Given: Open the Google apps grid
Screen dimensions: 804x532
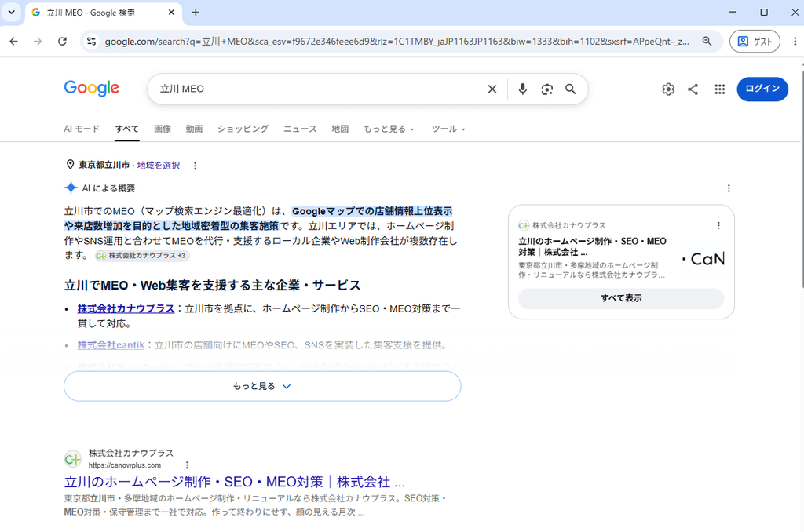Looking at the screenshot, I should click(x=719, y=89).
